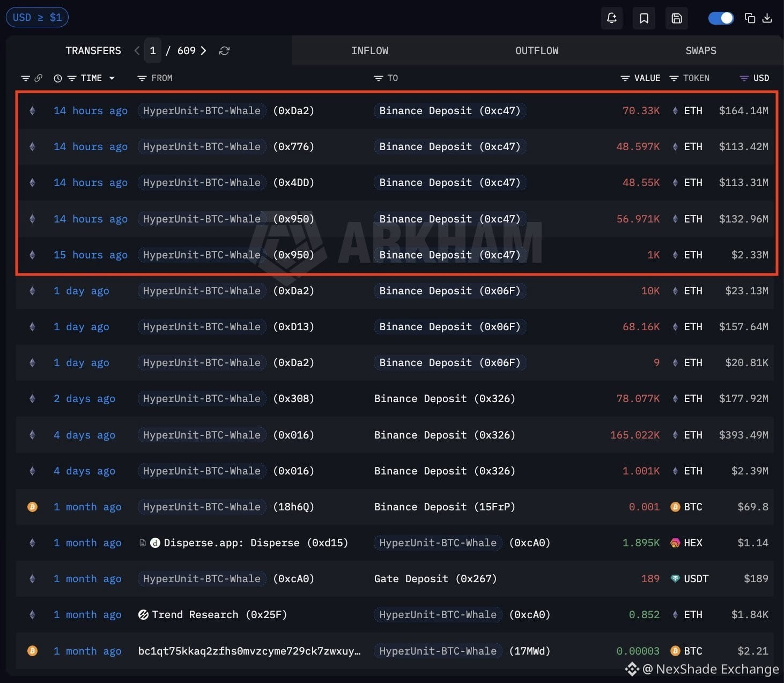Click the 1.895K HEX value

pyautogui.click(x=641, y=543)
